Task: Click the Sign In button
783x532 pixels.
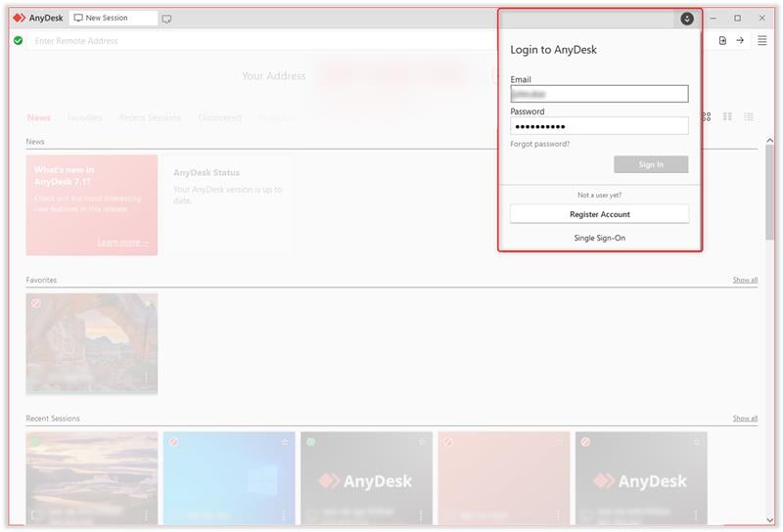Action: (x=651, y=164)
